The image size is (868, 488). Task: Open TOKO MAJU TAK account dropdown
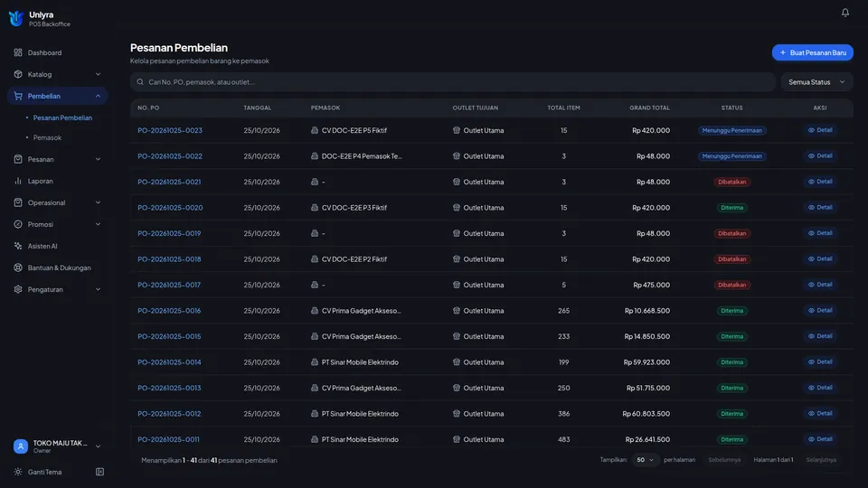[58, 446]
